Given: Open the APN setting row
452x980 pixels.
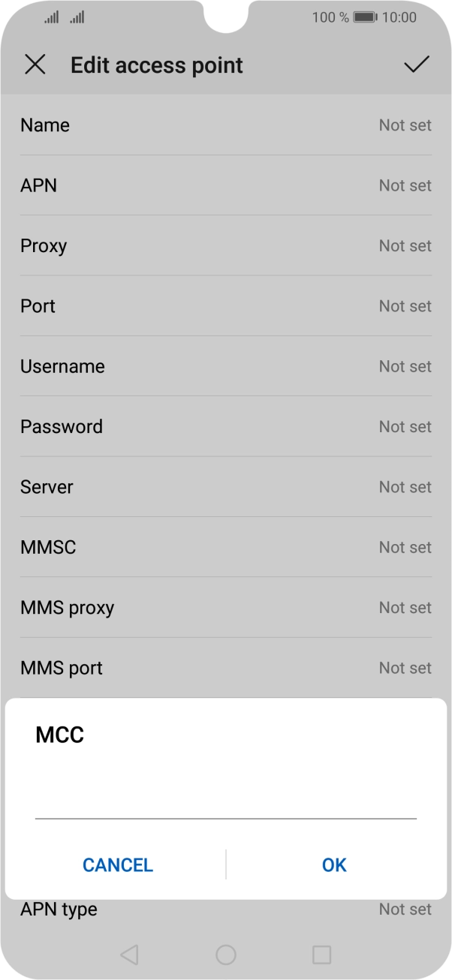Looking at the screenshot, I should pyautogui.click(x=225, y=185).
